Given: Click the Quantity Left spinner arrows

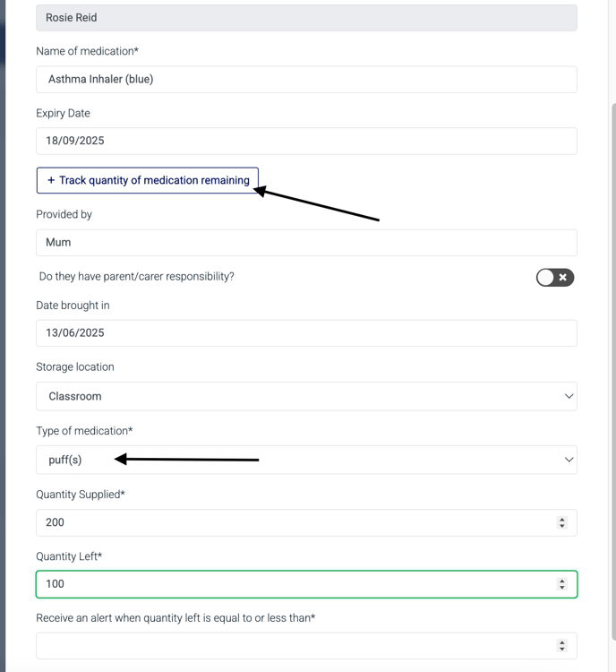Looking at the screenshot, I should point(562,584).
